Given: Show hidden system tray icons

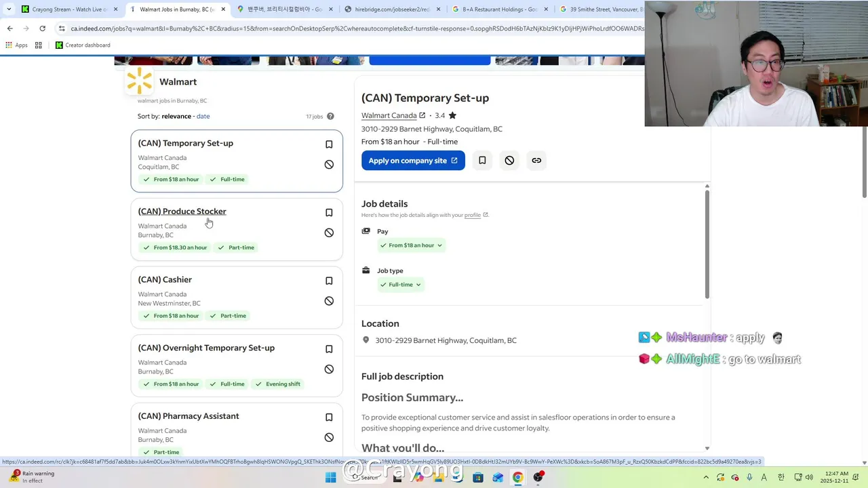Looking at the screenshot, I should 706,477.
